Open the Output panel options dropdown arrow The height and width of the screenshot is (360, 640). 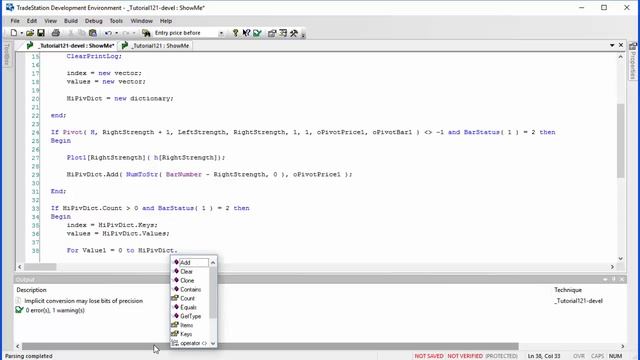tap(605, 280)
